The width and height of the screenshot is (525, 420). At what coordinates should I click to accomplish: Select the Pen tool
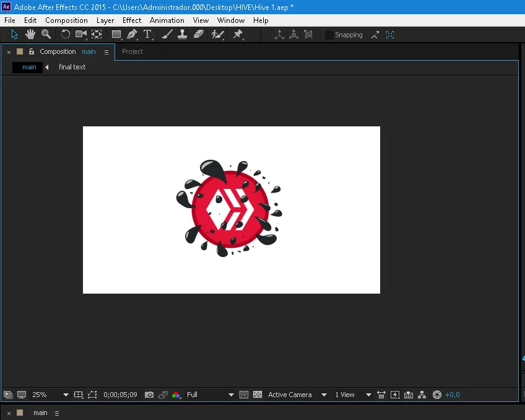[132, 34]
